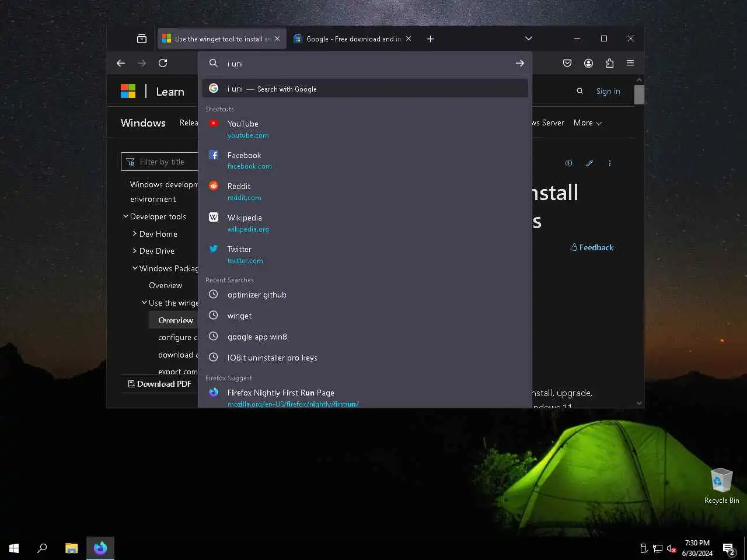Click the muted volume tray icon
The image size is (747, 560).
pos(672,548)
